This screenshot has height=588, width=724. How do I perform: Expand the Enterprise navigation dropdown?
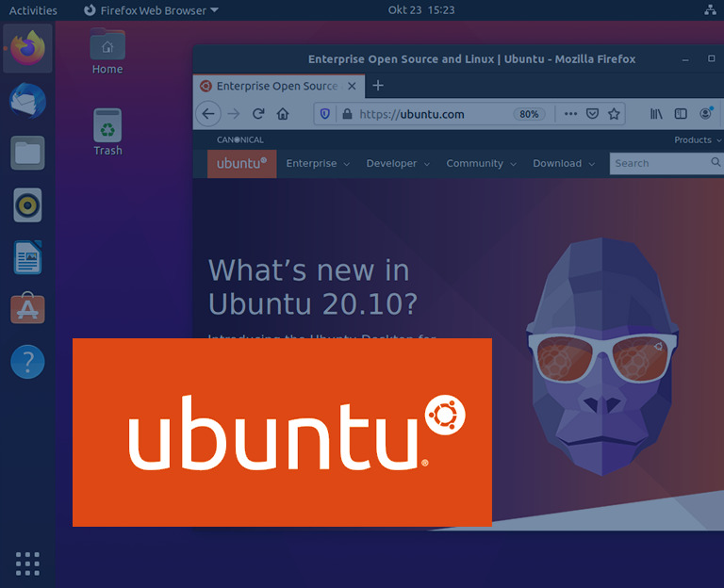tap(318, 163)
